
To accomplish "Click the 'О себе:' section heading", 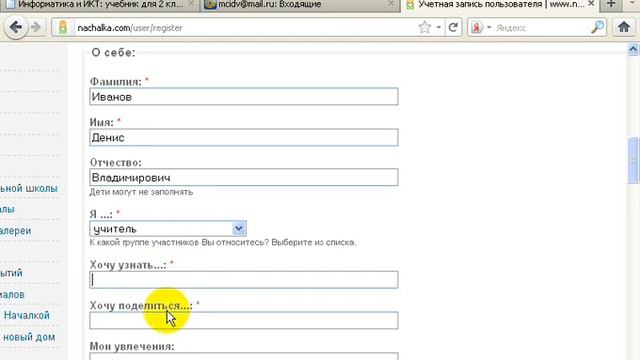I will click(113, 53).
